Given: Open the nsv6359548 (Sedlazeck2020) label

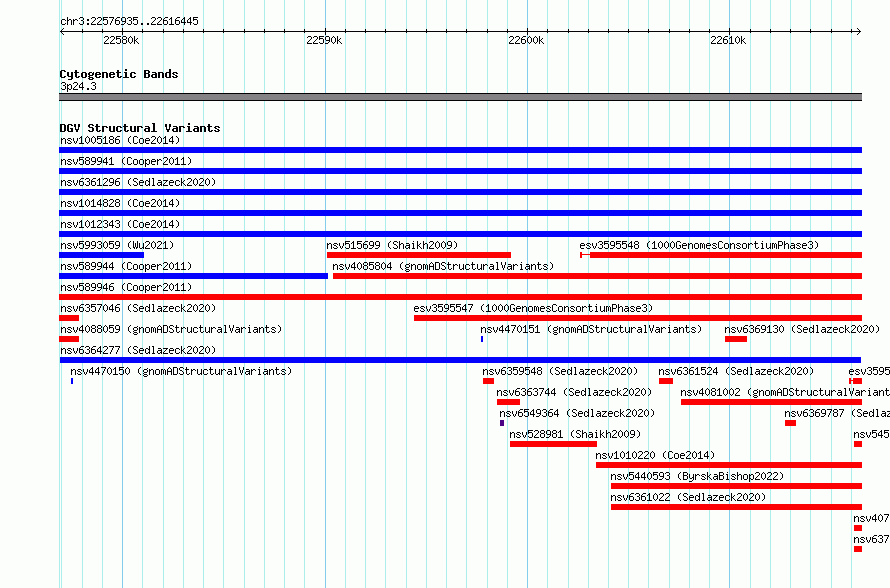Looking at the screenshot, I should (x=560, y=371).
